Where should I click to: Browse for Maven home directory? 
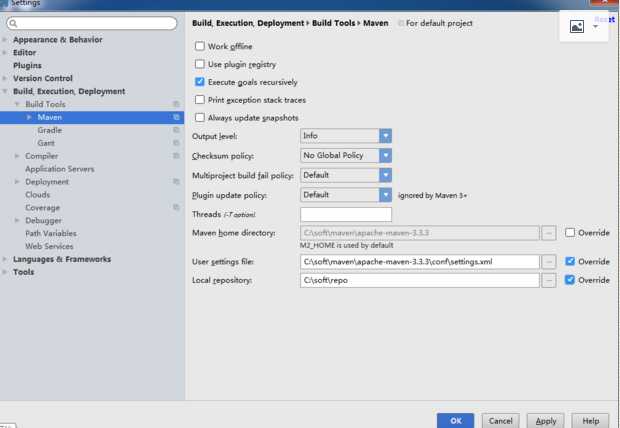(549, 233)
